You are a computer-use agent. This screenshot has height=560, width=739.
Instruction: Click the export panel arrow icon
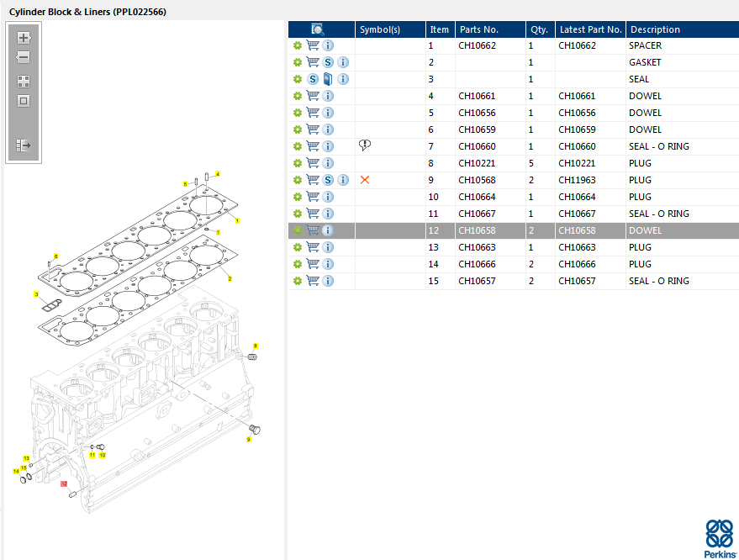coord(24,145)
